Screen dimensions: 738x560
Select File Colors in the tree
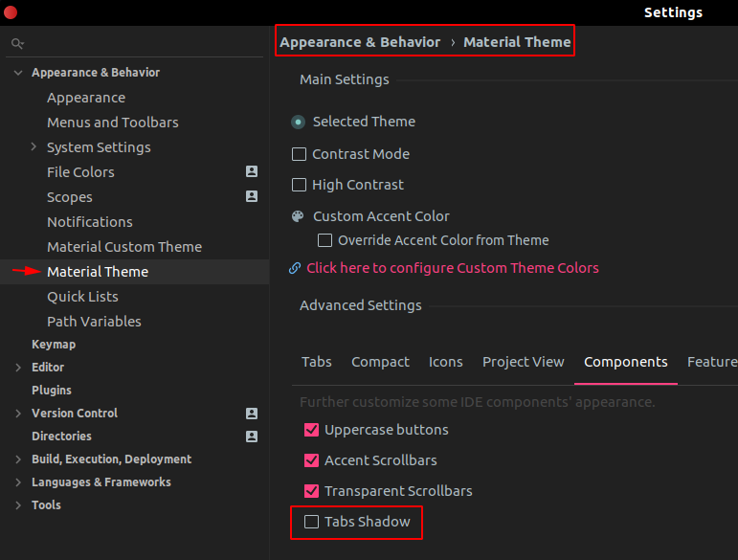[80, 172]
